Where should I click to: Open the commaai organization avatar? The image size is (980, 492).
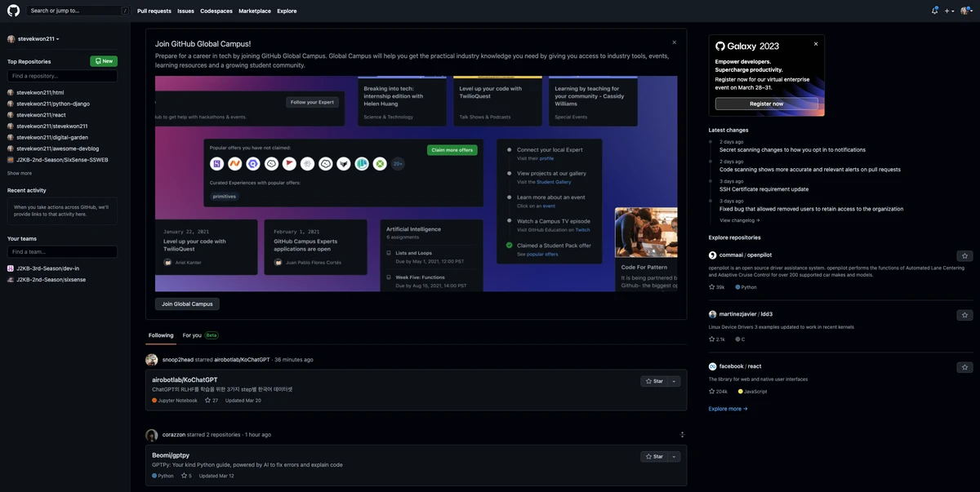(713, 255)
